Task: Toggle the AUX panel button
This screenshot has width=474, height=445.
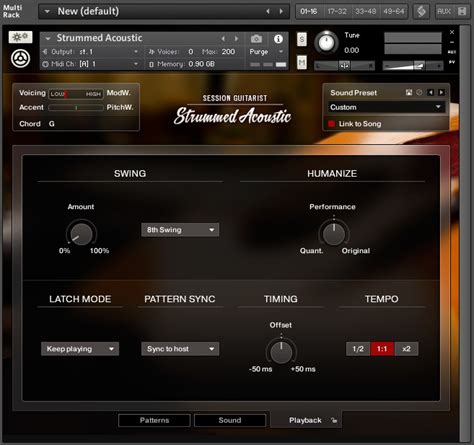Action: [x=444, y=11]
